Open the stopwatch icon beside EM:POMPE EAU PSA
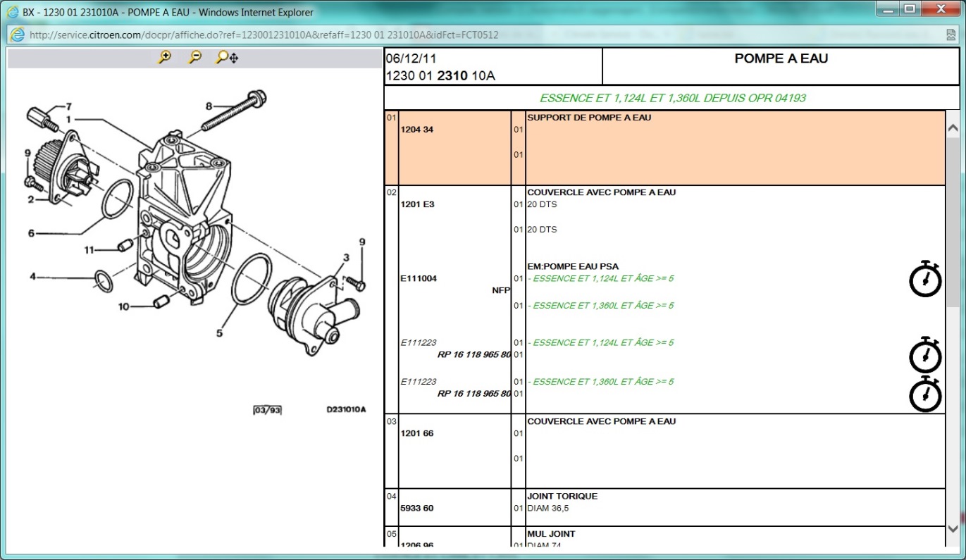 click(925, 279)
